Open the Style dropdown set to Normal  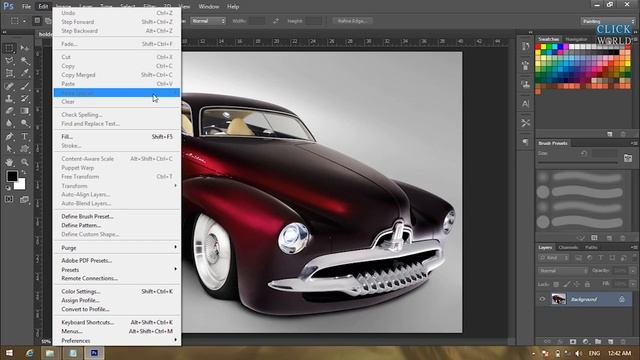(208, 21)
